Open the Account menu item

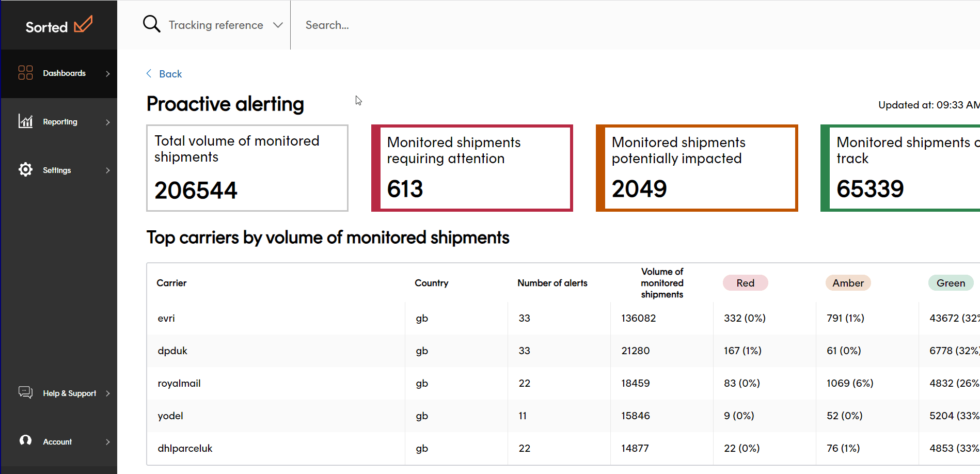click(x=57, y=442)
